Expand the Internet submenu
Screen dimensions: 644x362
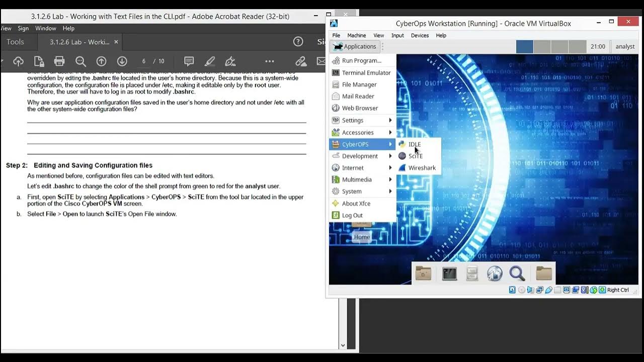tap(363, 168)
